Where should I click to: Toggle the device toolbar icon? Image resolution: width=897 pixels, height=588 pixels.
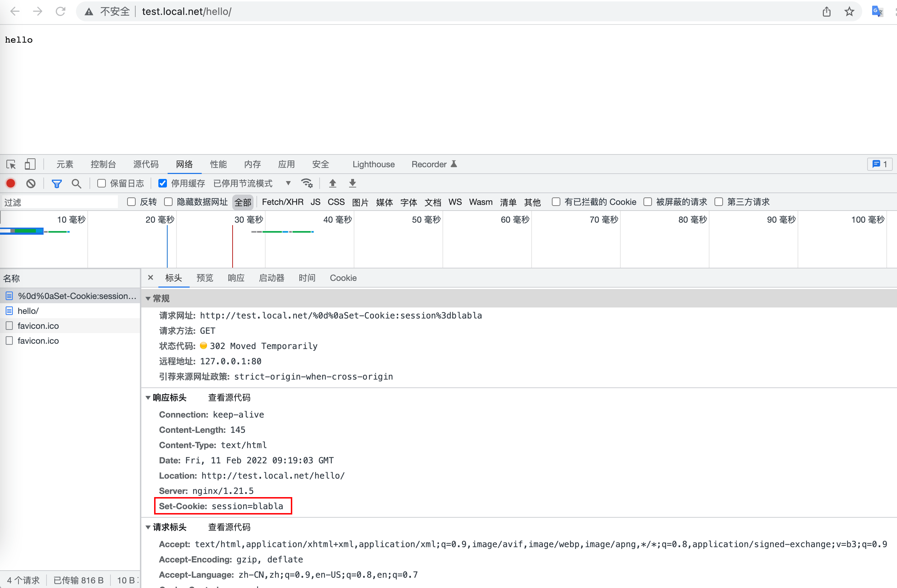pos(30,164)
